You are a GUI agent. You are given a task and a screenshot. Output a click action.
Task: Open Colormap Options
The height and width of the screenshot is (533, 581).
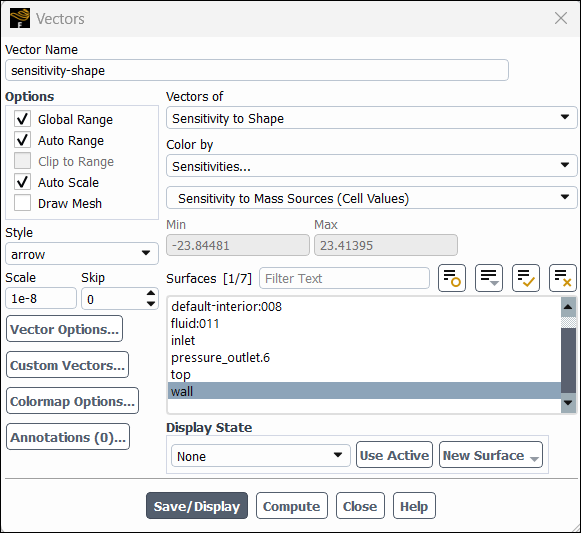click(73, 401)
